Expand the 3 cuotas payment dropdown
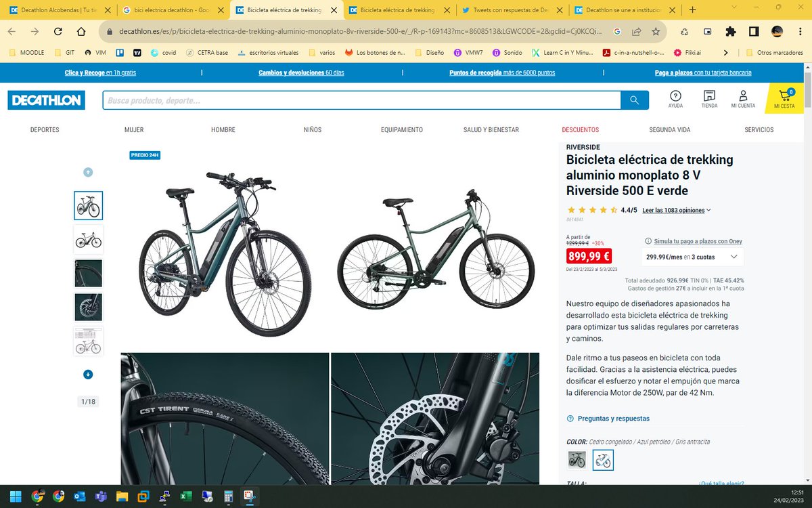812x508 pixels. pyautogui.click(x=692, y=257)
